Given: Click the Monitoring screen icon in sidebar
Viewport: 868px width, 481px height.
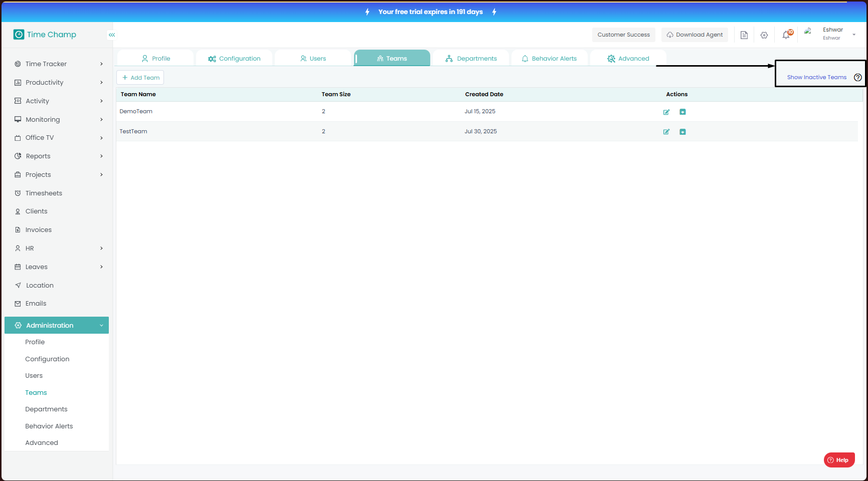Looking at the screenshot, I should 18,120.
